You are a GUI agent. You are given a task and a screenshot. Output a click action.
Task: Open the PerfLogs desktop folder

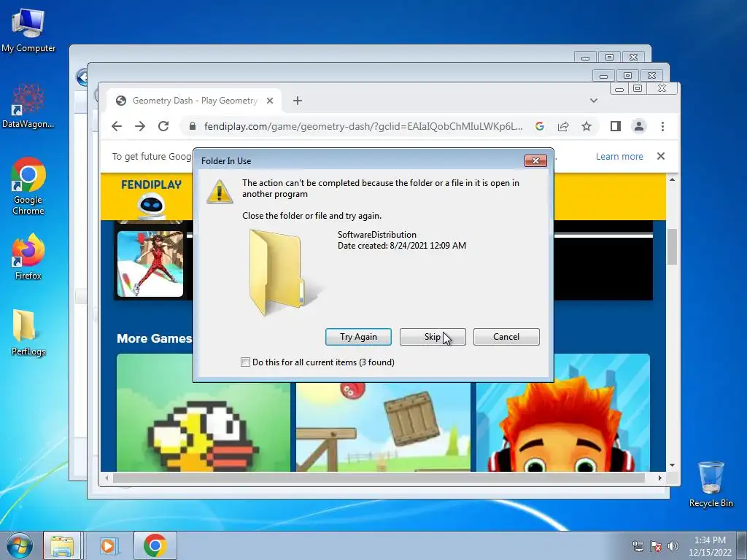click(x=28, y=332)
